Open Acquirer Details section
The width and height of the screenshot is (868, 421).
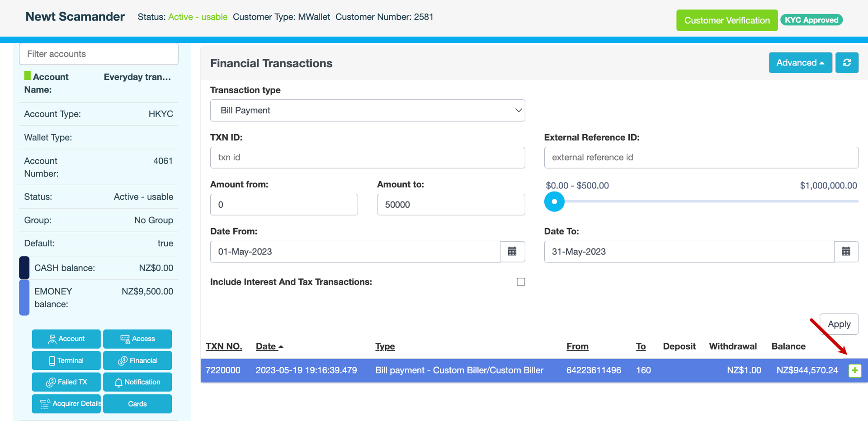tap(66, 404)
